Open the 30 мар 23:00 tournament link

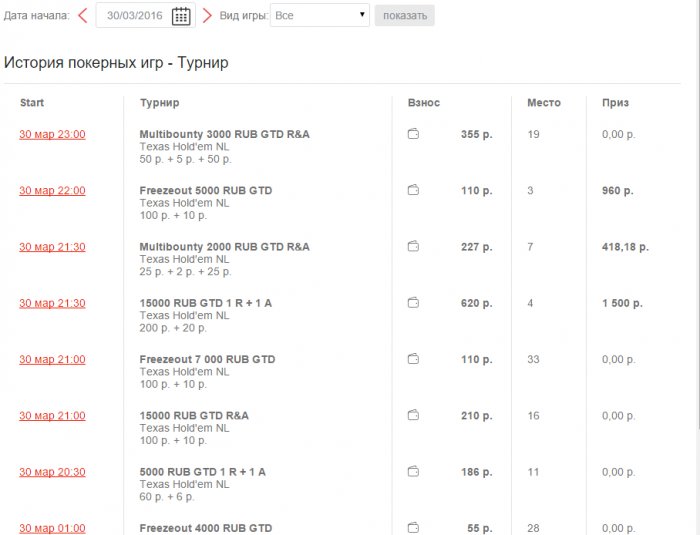(52, 134)
